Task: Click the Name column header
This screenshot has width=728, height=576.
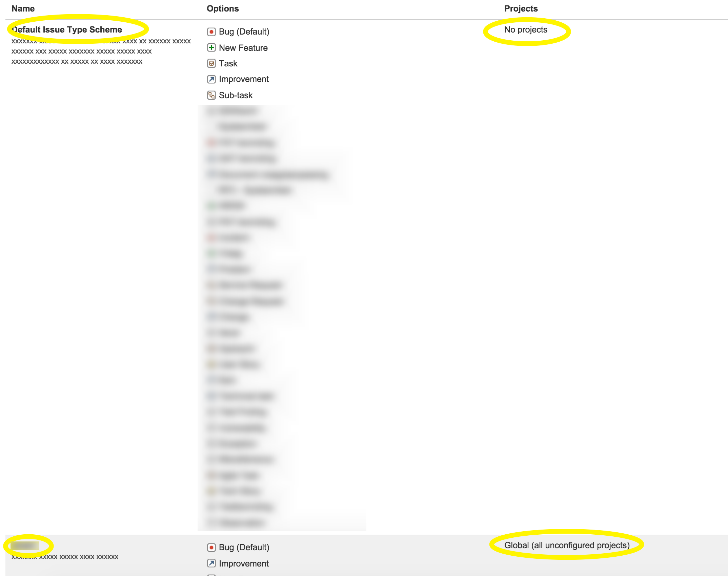Action: [x=23, y=8]
